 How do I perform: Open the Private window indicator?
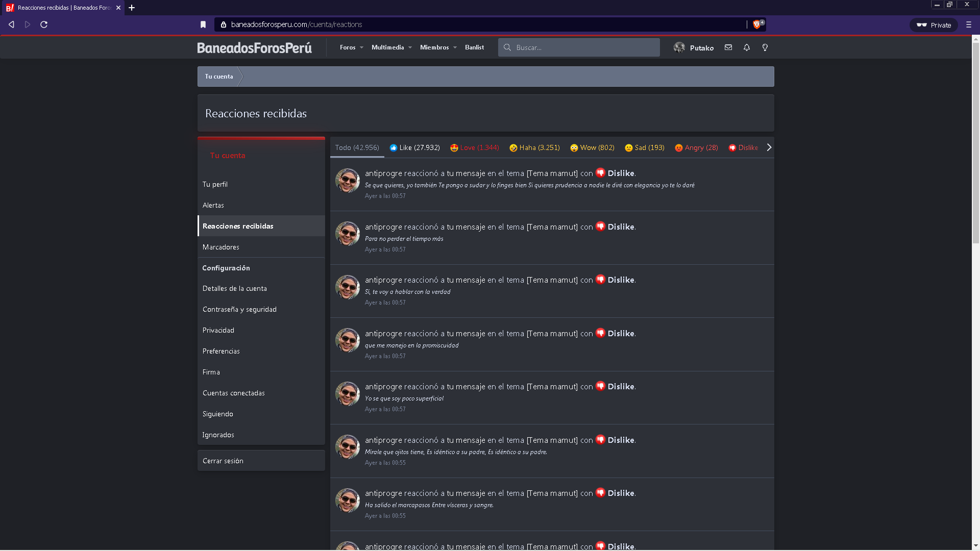click(x=934, y=25)
